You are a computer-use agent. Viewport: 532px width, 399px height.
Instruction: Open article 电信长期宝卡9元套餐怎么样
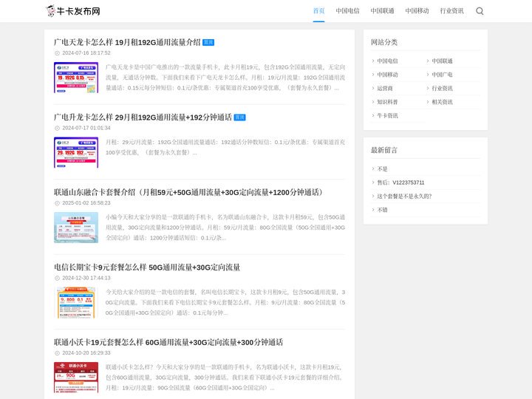pyautogui.click(x=147, y=267)
